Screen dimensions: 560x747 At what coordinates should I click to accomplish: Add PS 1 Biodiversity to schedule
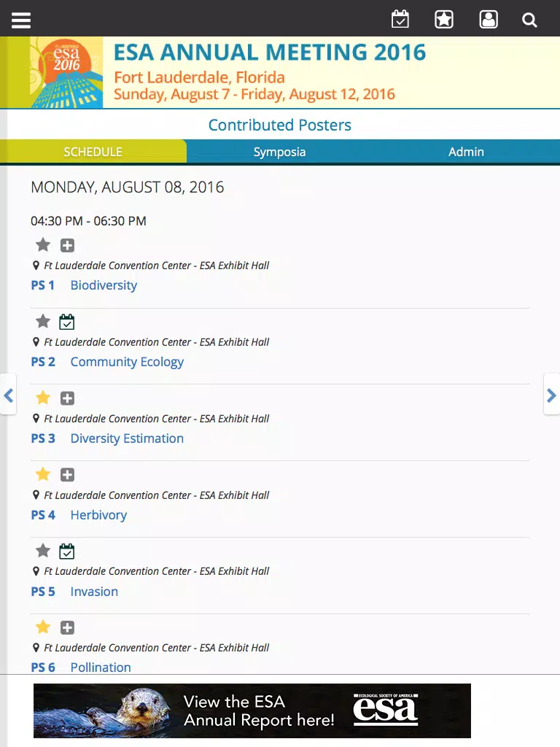67,245
